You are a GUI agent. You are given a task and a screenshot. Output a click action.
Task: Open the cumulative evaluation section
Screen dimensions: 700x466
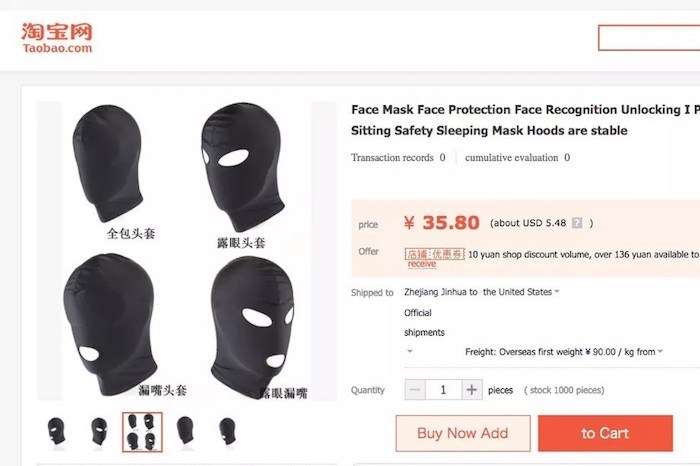pos(517,158)
